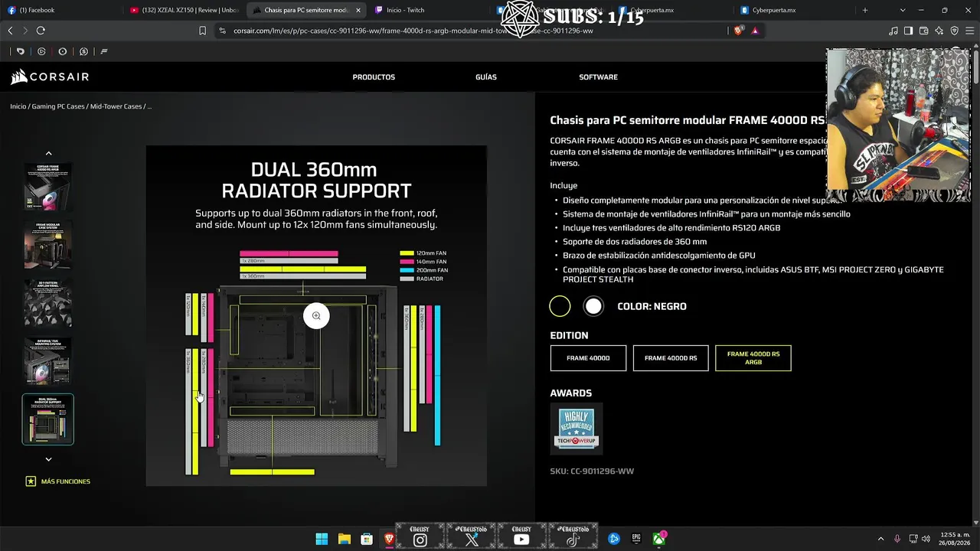Show earlier thumbnails with the up chevron
The image size is (980, 551).
point(48,154)
